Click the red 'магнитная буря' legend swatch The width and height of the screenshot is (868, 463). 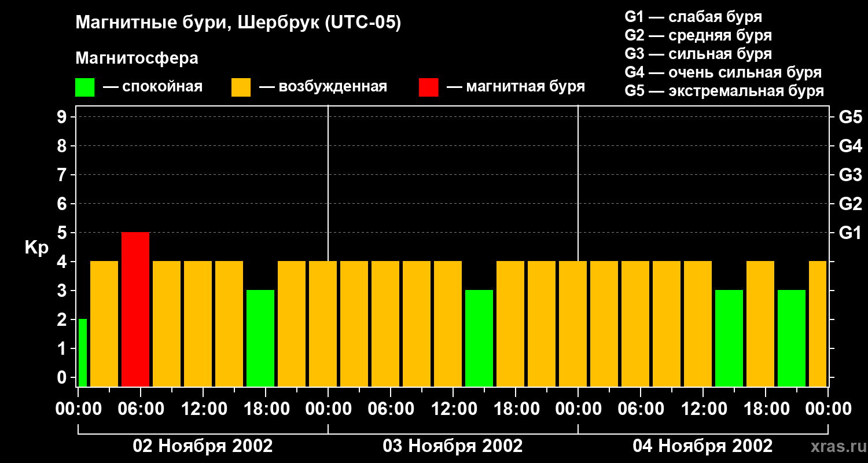428,87
